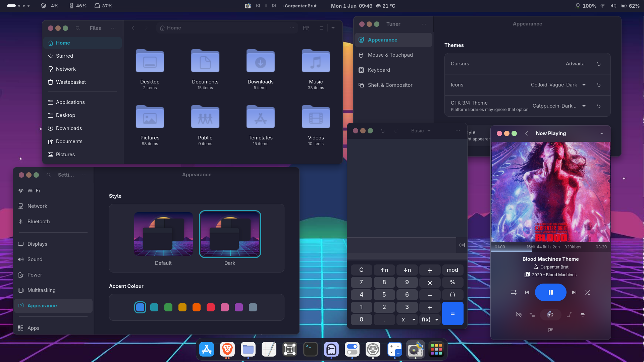Viewport: 644px width, 362px height.
Task: Open the x variable dropdown in calculator
Action: point(407,320)
